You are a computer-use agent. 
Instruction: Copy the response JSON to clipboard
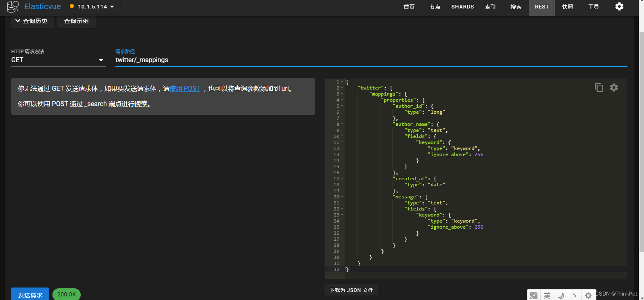[x=599, y=87]
